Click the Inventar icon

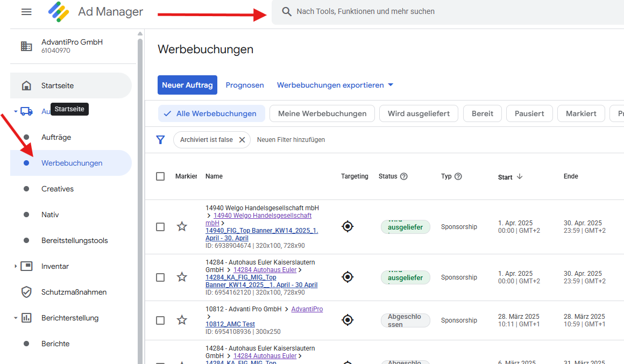pyautogui.click(x=26, y=266)
